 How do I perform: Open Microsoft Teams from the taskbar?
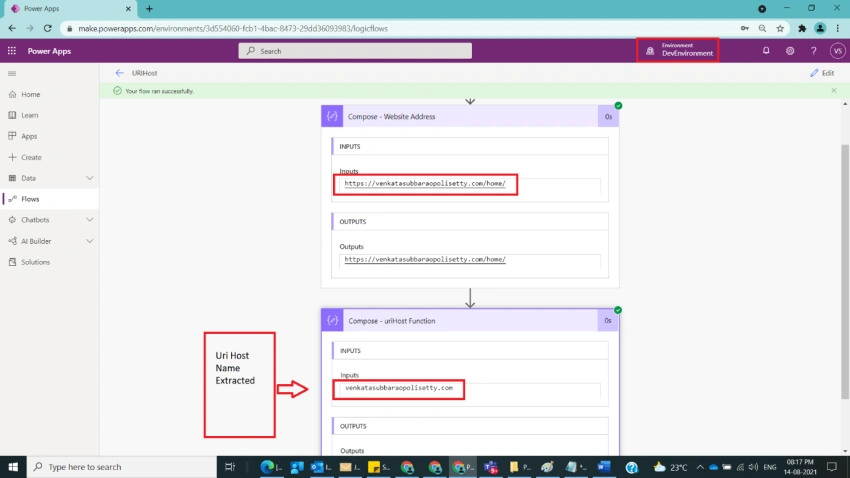(491, 467)
